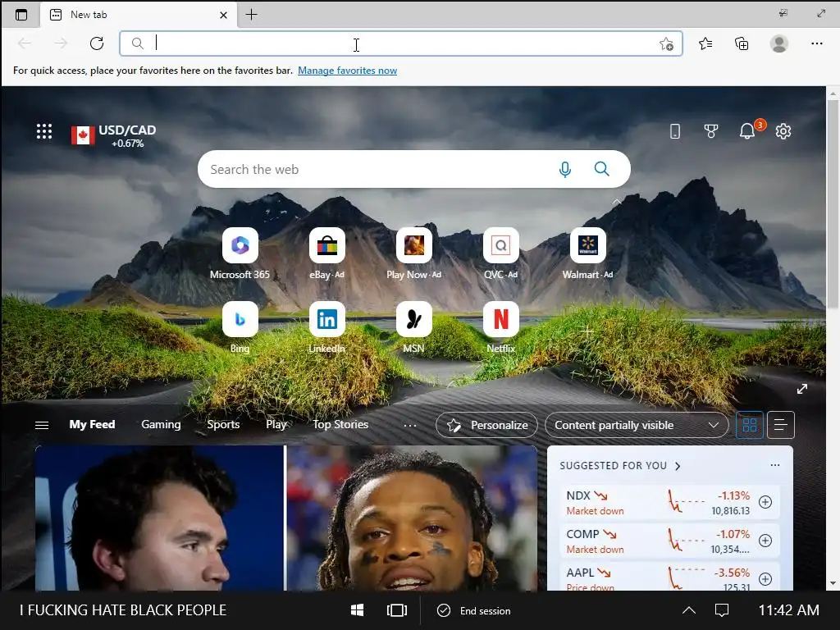840x630 pixels.
Task: Refresh the current page
Action: pos(97,43)
